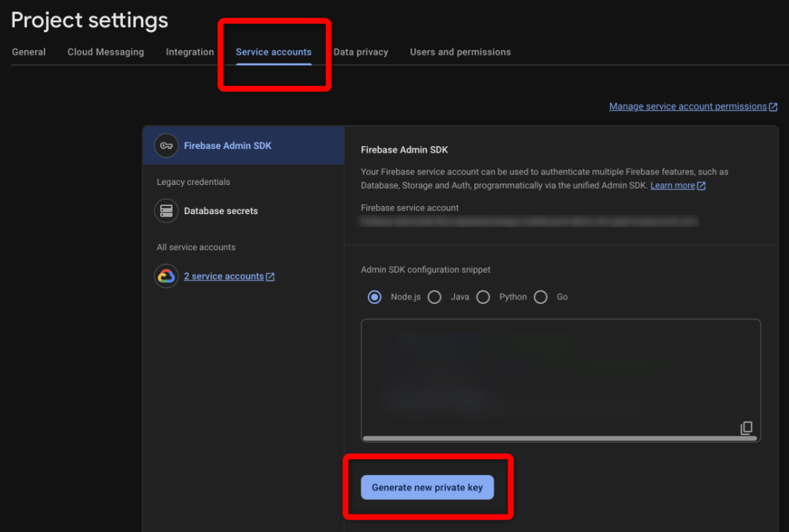Click the Google Cloud logo icon
Screen dimensions: 789x532
coord(166,276)
